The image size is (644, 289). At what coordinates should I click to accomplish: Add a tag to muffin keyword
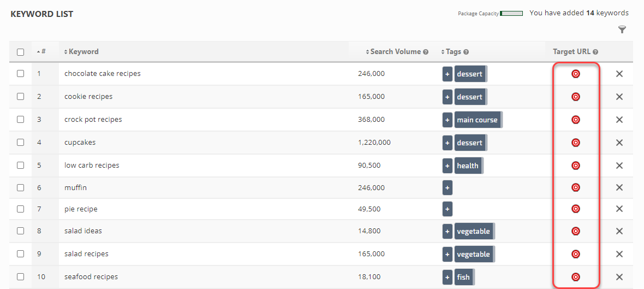(x=448, y=188)
